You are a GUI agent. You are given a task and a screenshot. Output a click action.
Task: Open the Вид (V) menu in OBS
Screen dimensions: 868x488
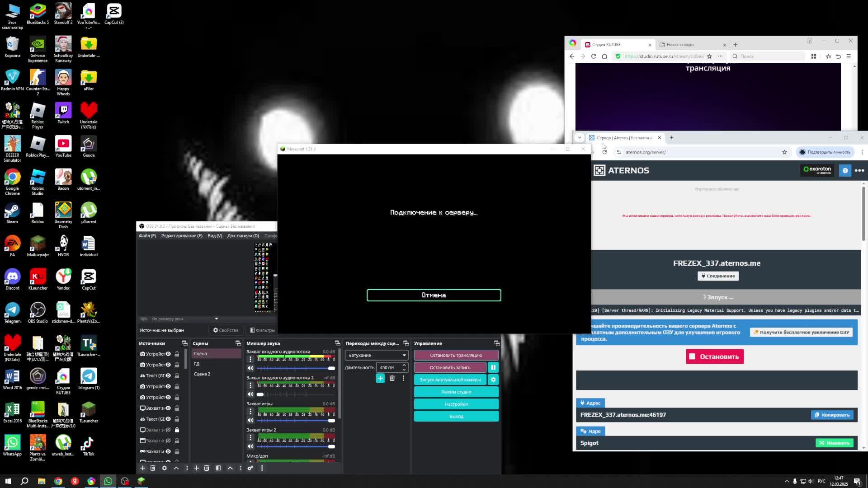(x=215, y=236)
